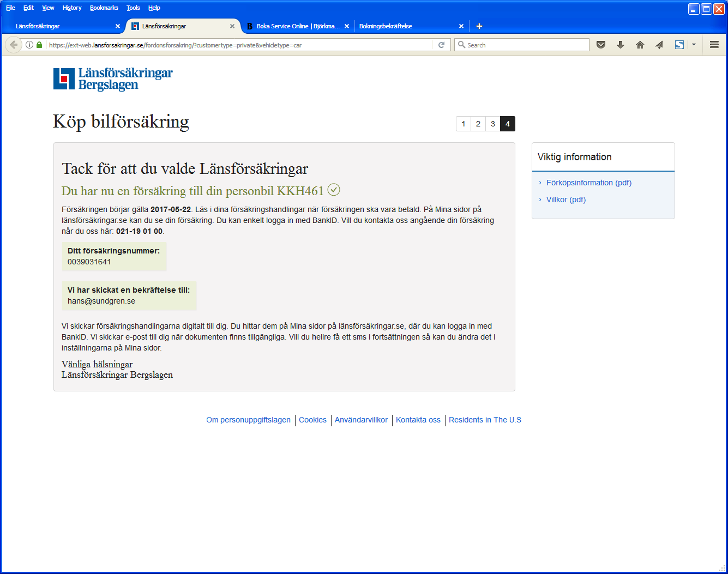Close the active Länsförsäkringar tab
The height and width of the screenshot is (574, 728).
pos(232,26)
